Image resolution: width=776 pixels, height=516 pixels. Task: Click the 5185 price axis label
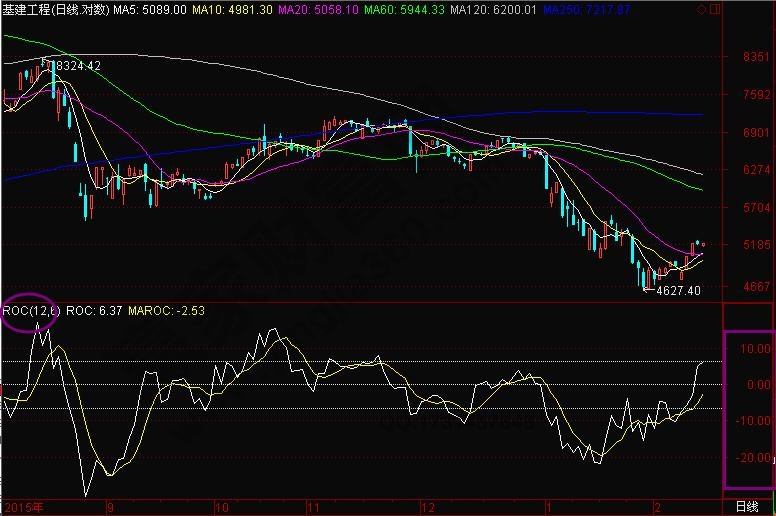coord(755,245)
